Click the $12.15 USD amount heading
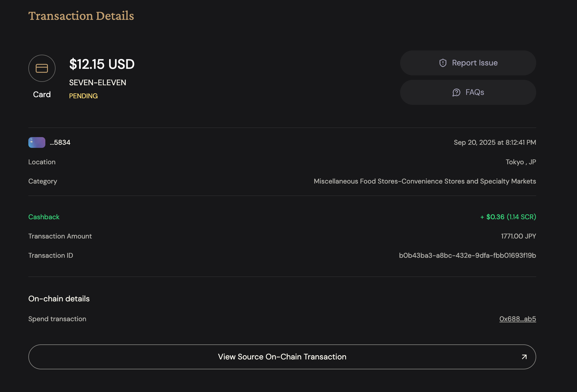 102,64
